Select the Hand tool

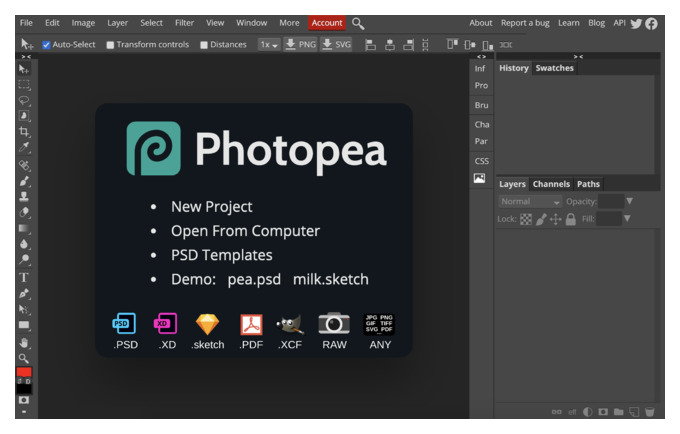click(24, 343)
